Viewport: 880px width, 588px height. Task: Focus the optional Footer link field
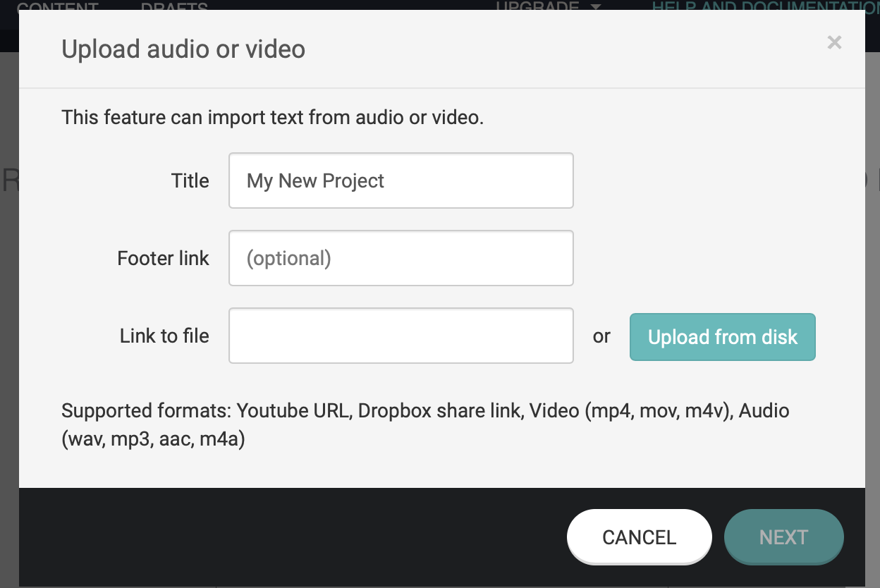pos(401,258)
